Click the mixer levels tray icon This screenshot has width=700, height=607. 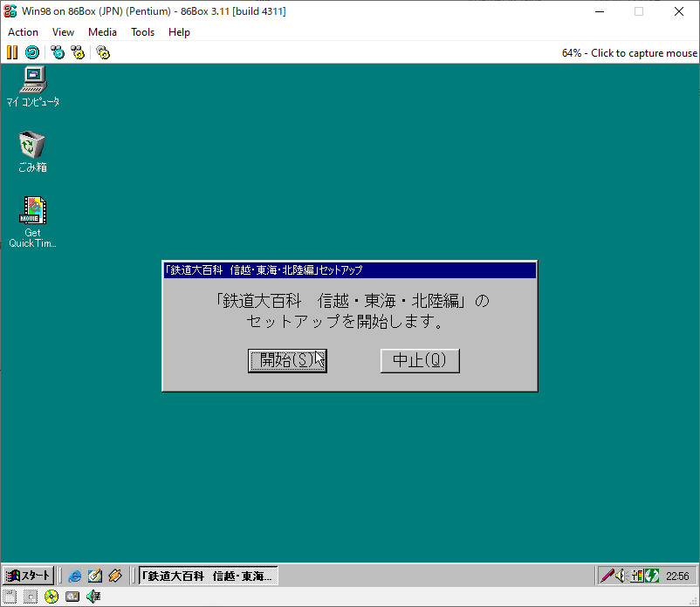637,576
